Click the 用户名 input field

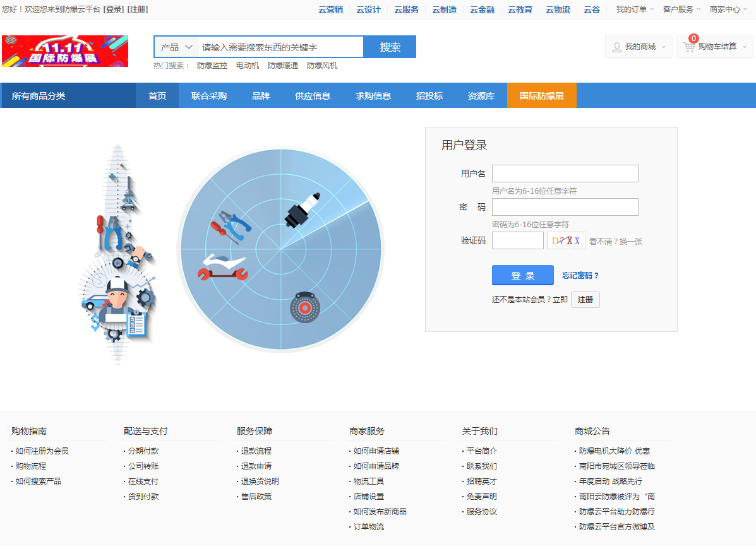(565, 174)
